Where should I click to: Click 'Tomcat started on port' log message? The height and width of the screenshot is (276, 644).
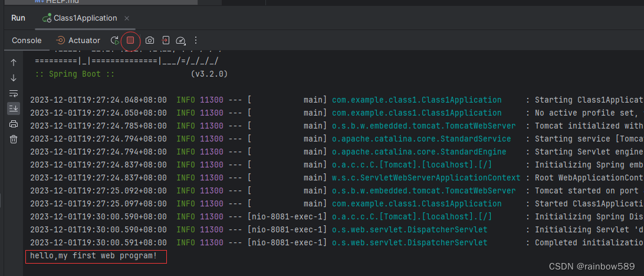pyautogui.click(x=585, y=191)
